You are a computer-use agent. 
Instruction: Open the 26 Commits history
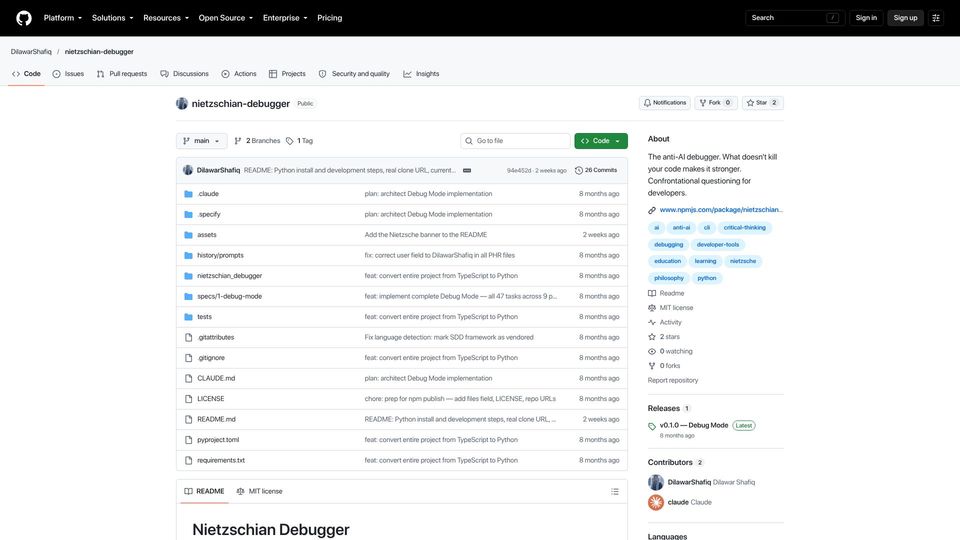tap(596, 170)
